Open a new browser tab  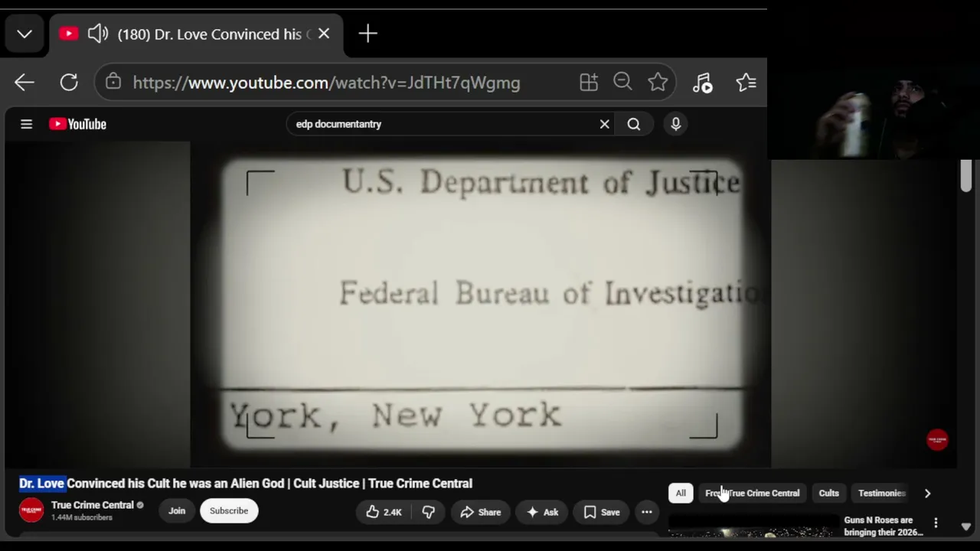[x=367, y=34]
